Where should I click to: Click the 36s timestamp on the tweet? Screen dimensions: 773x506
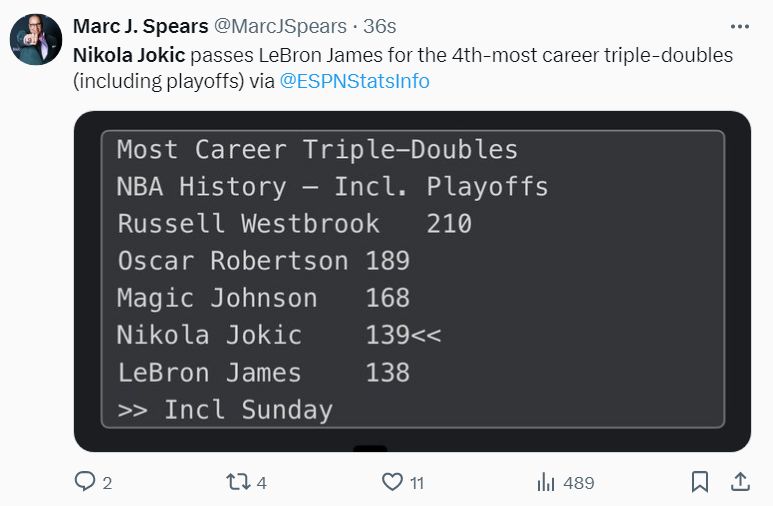click(x=377, y=26)
